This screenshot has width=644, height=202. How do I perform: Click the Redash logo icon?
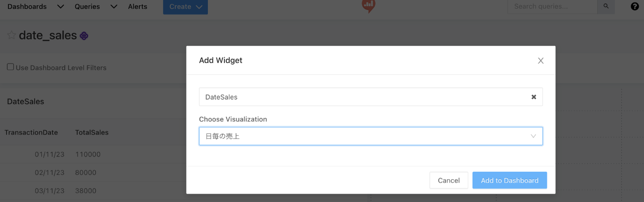point(368,6)
